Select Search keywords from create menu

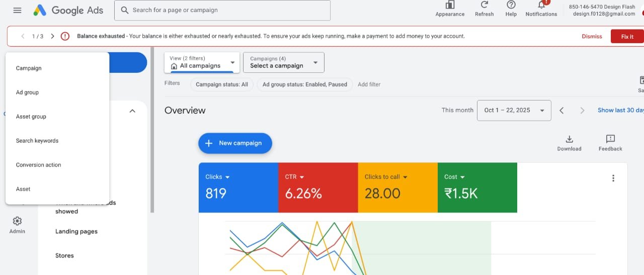[37, 141]
